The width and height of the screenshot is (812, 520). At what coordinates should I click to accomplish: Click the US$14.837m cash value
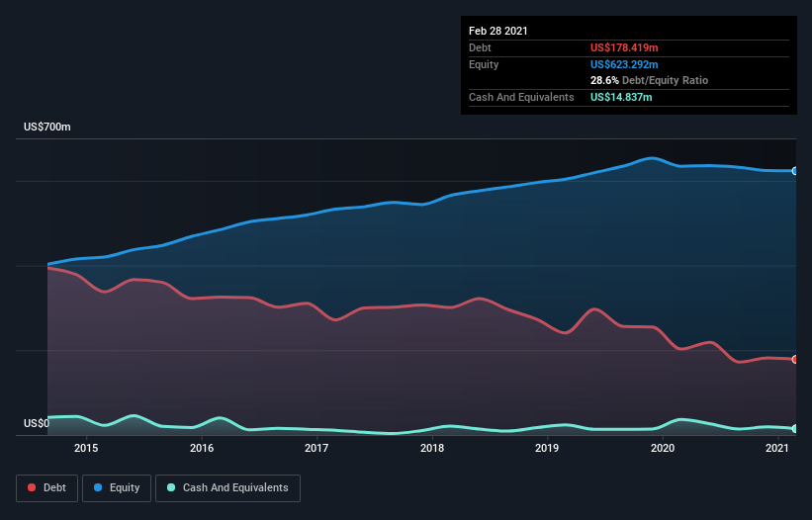tap(621, 97)
